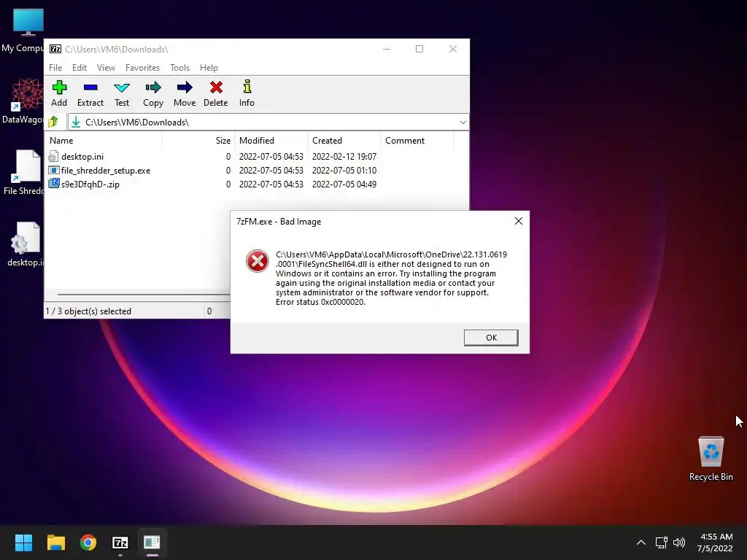Click the 7z icon in window title bar
This screenshot has width=747, height=560.
(55, 49)
